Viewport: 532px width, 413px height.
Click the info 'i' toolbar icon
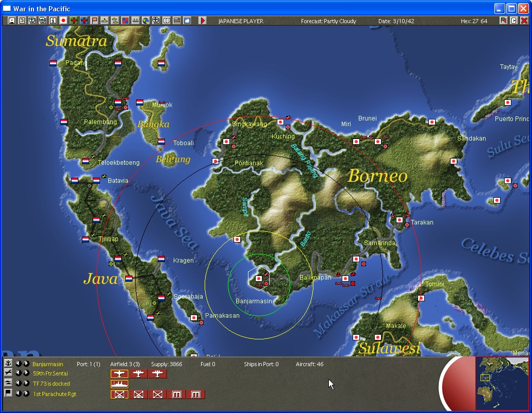pos(53,21)
